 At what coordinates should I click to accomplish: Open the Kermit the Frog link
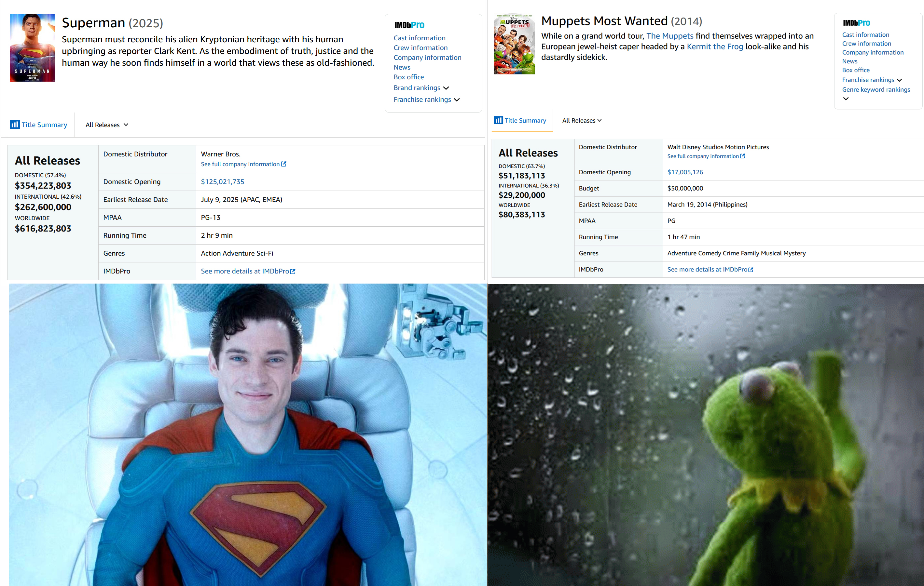coord(714,47)
